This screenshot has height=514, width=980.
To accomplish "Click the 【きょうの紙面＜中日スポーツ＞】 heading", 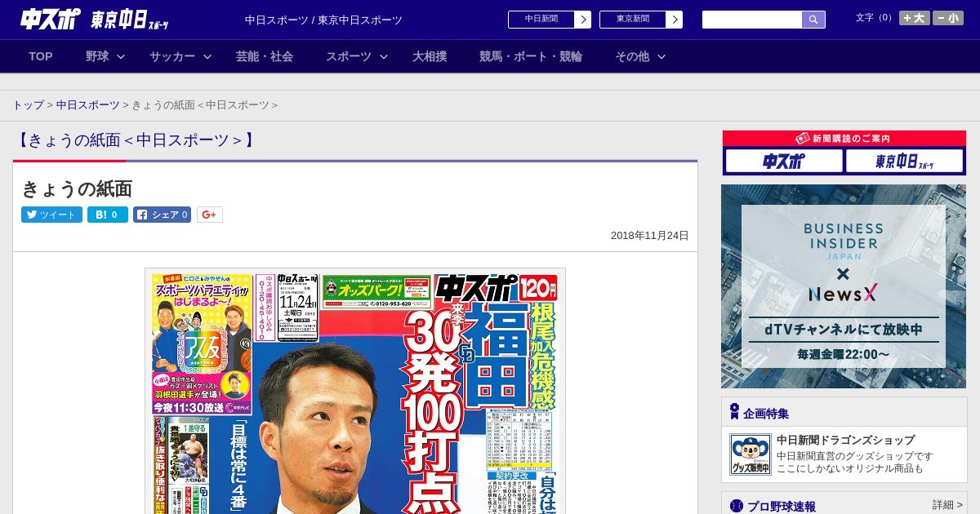I will (x=136, y=140).
